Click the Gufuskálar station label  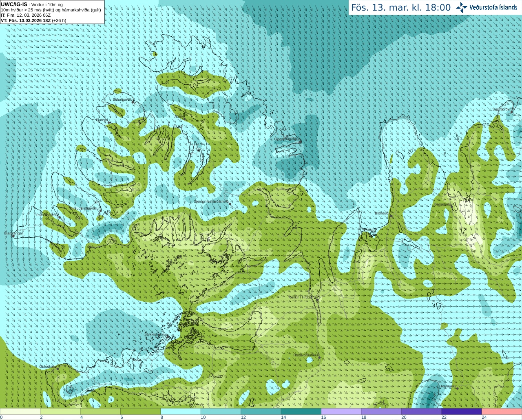48,367
